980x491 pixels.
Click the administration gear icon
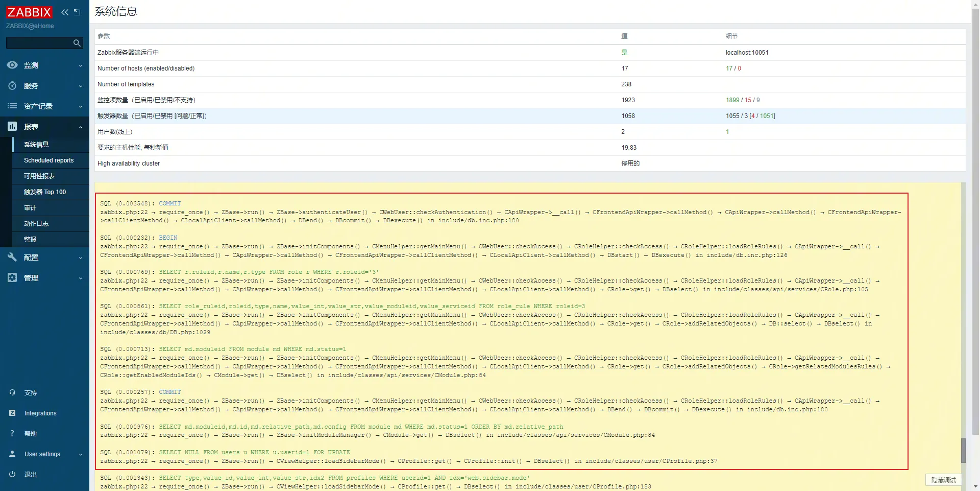coord(12,278)
